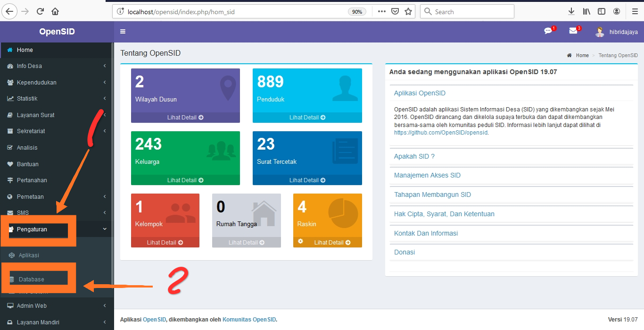
Task: Expand the Sekretariat menu chevron
Action: [x=105, y=131]
